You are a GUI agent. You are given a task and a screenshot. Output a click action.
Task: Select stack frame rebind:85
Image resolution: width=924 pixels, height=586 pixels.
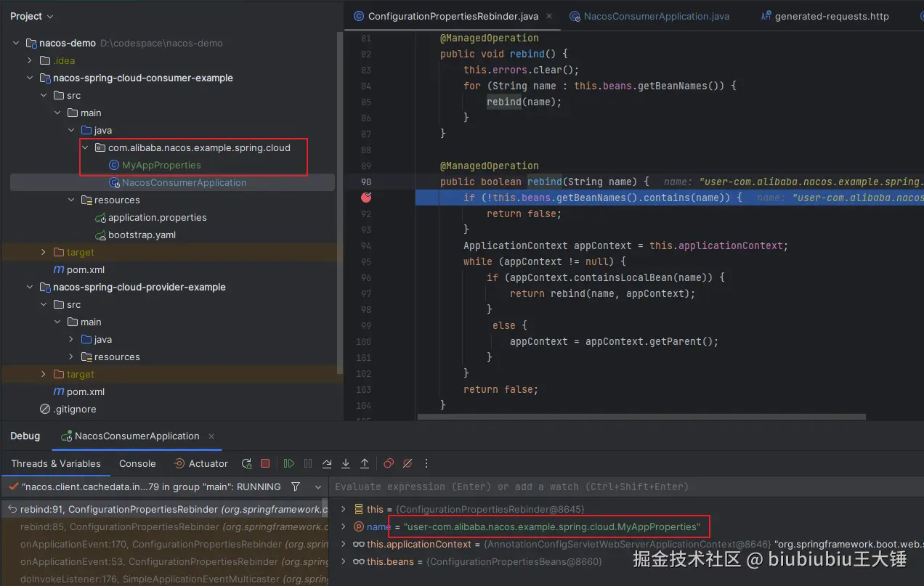tap(166, 526)
